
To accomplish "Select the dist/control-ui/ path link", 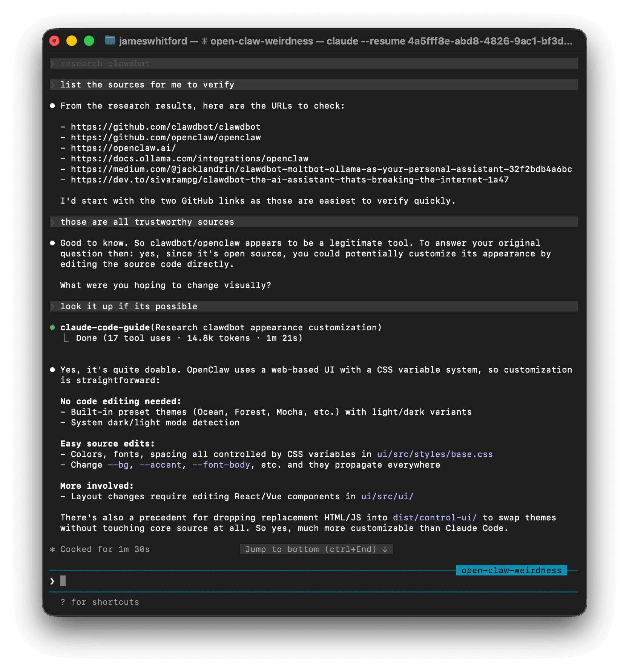I will click(x=434, y=517).
